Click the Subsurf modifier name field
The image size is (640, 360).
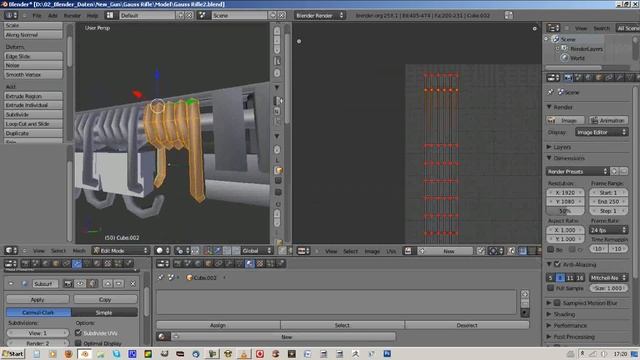tap(45, 284)
